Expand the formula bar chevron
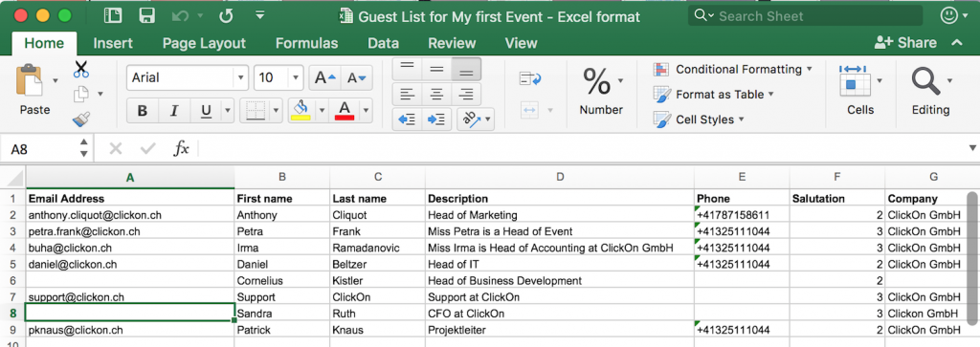The width and height of the screenshot is (980, 347). coord(972,148)
